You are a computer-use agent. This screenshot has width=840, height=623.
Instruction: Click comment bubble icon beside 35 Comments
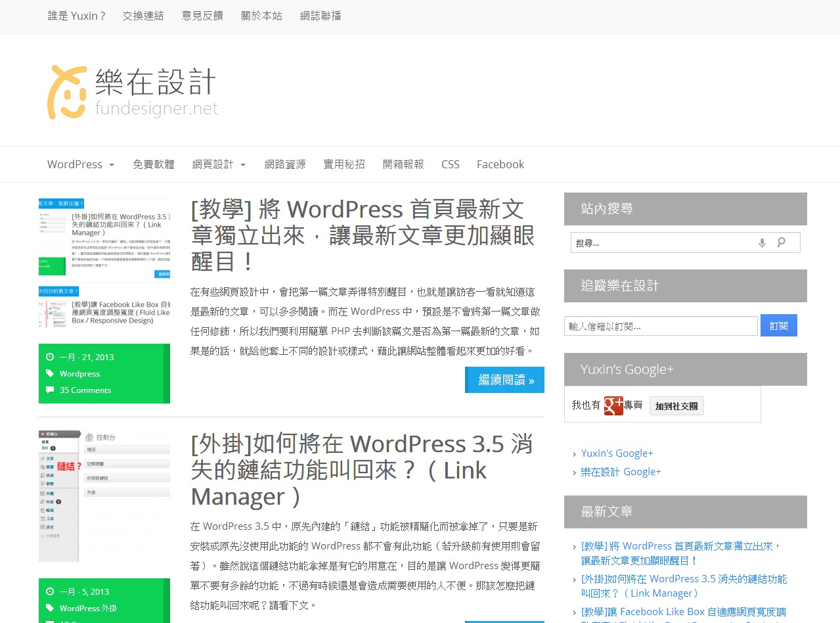(50, 390)
